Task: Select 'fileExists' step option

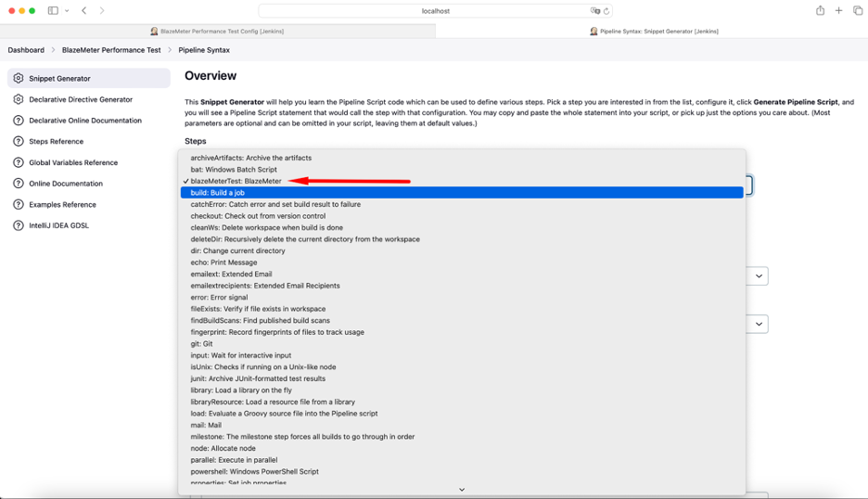Action: [462, 309]
